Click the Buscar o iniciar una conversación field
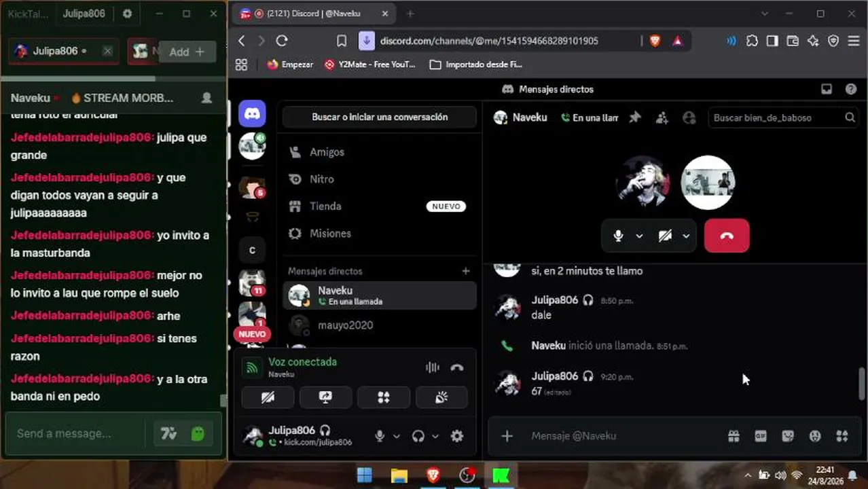The width and height of the screenshot is (868, 489). pos(380,117)
